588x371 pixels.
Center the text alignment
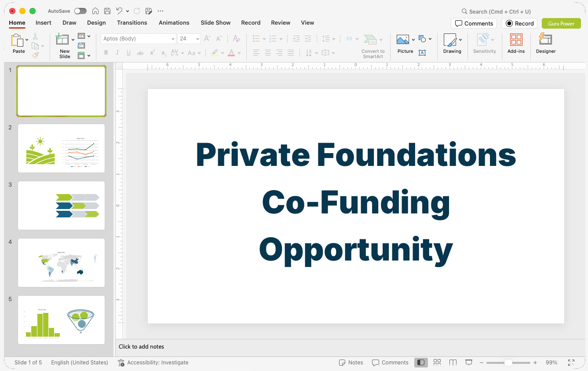coord(268,53)
